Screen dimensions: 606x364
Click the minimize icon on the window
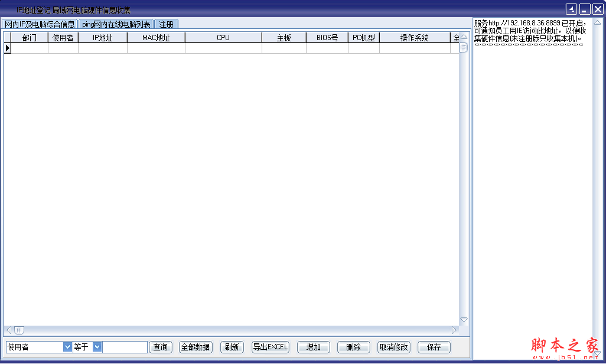click(x=584, y=9)
